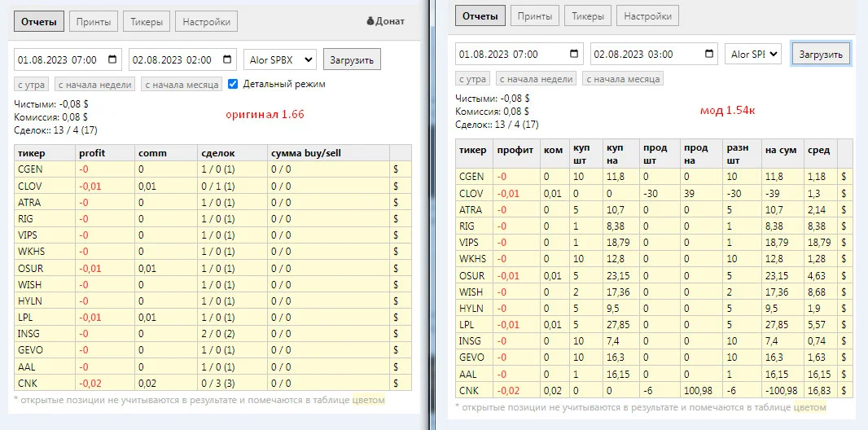Click the LPL ticker in right table
This screenshot has height=430, width=868.
click(x=467, y=325)
